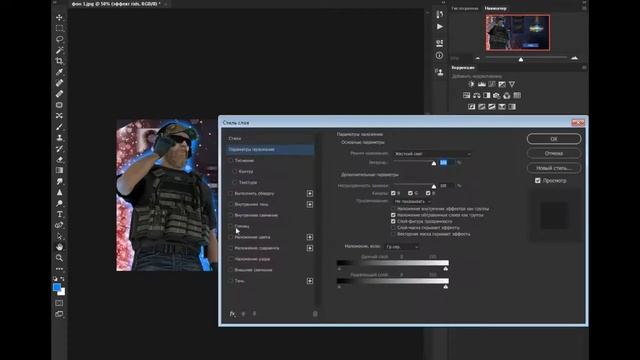Toggle the R channel checkbox
This screenshot has width=640, height=360.
coord(393,193)
